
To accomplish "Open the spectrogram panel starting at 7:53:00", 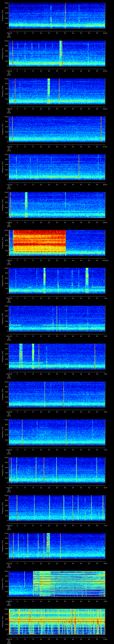I will 57,16.
